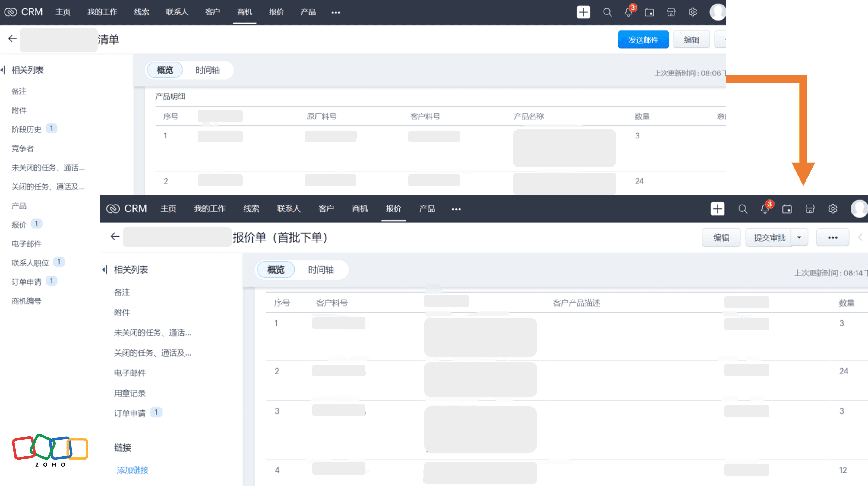The width and height of the screenshot is (868, 486).
Task: Open 产品 in quote window nav bar
Action: pyautogui.click(x=427, y=209)
